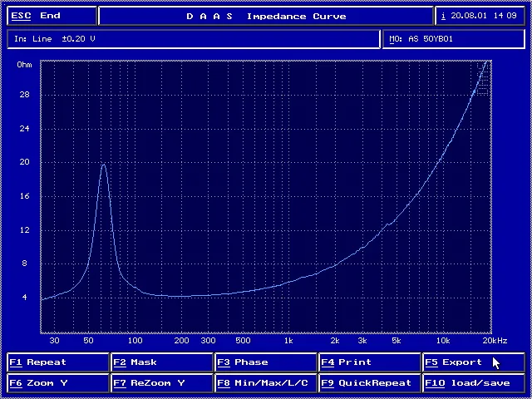Screen dimensions: 532x399
Task: Click the 100 Hz frequency label
Action: click(x=135, y=340)
